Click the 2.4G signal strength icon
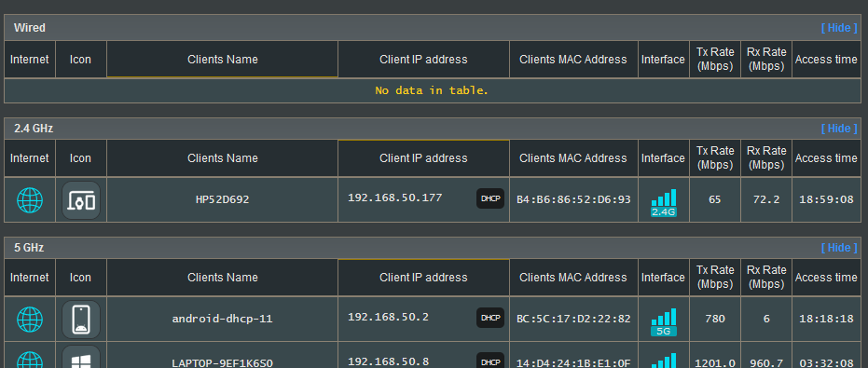The image size is (868, 368). tap(663, 202)
